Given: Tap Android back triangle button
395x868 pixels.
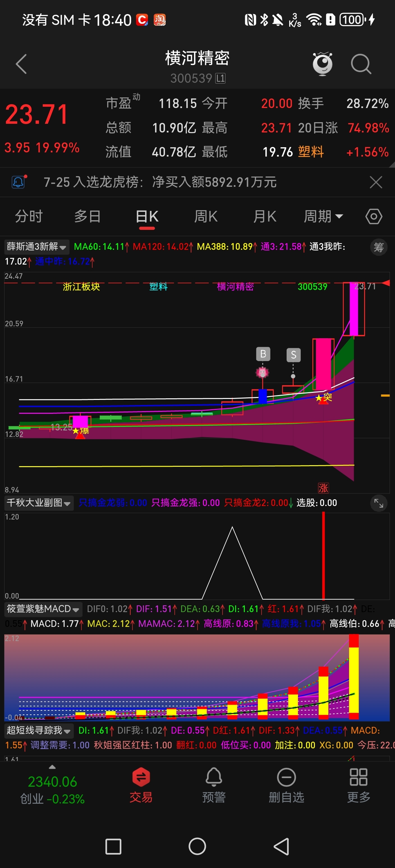Looking at the screenshot, I should (x=281, y=846).
